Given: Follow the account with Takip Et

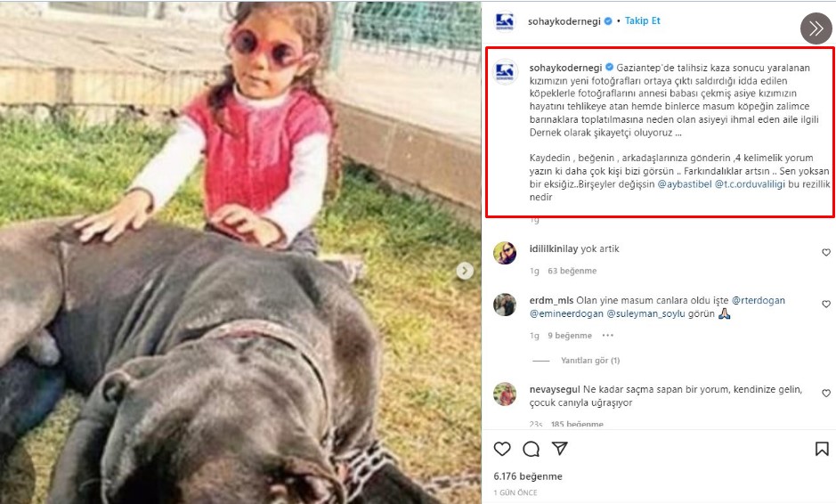Looking at the screenshot, I should [x=643, y=20].
